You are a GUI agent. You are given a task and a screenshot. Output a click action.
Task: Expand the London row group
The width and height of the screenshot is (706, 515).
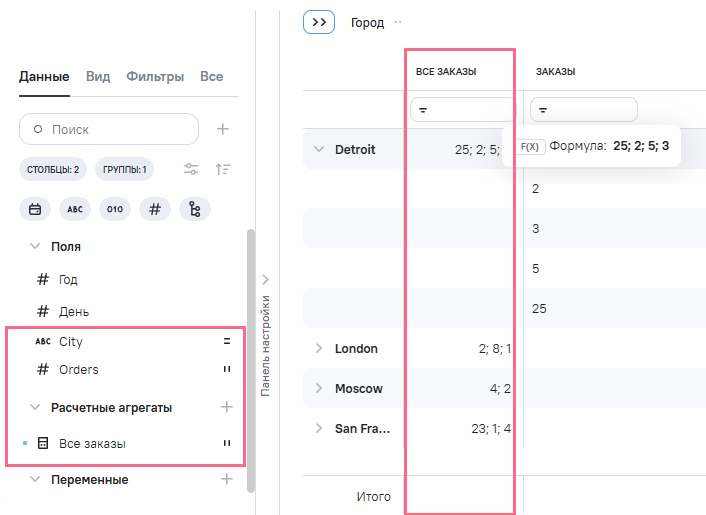(319, 348)
